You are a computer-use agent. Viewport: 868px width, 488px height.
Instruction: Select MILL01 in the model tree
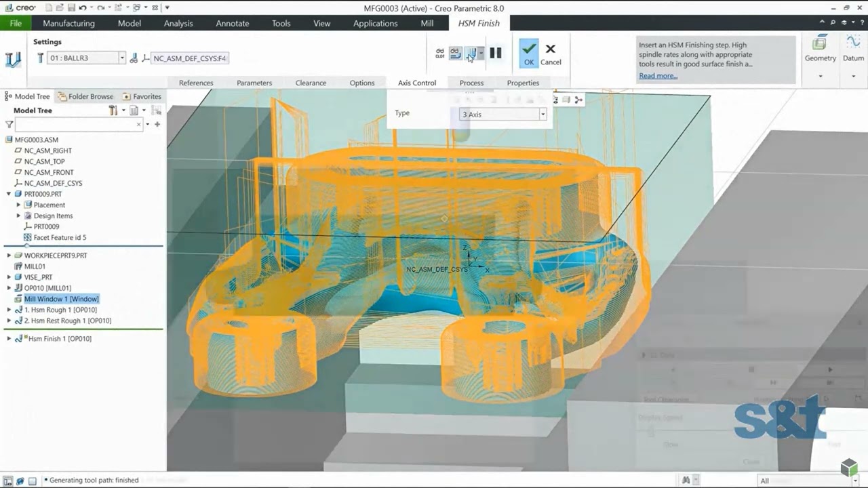click(x=35, y=266)
